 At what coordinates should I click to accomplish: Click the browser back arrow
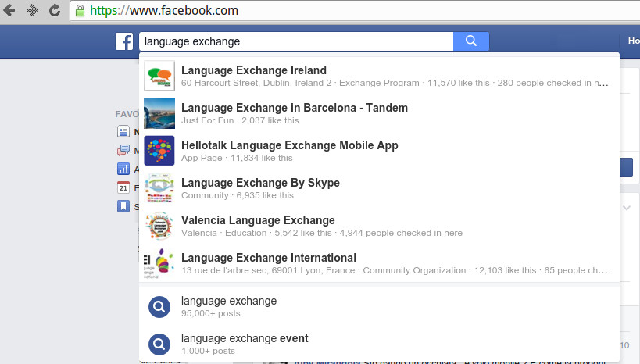pos(9,10)
